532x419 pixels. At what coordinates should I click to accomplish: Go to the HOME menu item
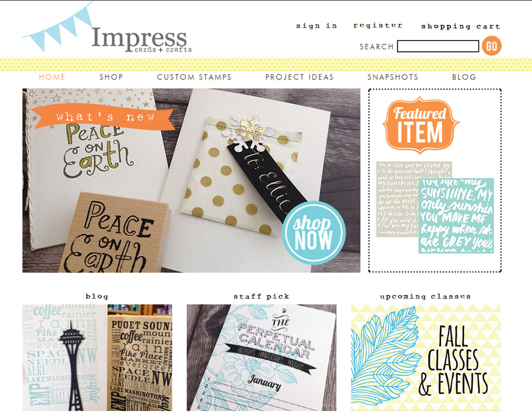tap(52, 77)
